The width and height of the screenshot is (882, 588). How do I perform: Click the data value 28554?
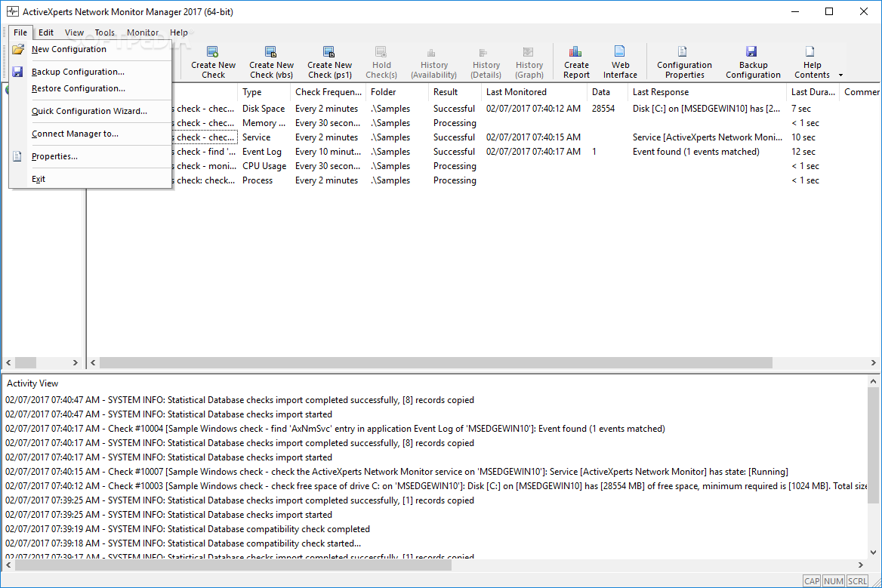pyautogui.click(x=603, y=109)
